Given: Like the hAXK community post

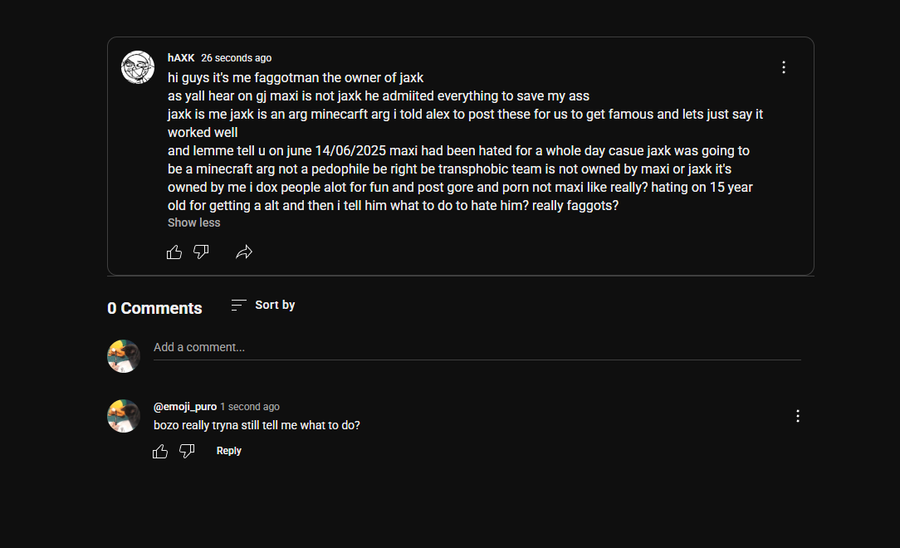Looking at the screenshot, I should [174, 252].
